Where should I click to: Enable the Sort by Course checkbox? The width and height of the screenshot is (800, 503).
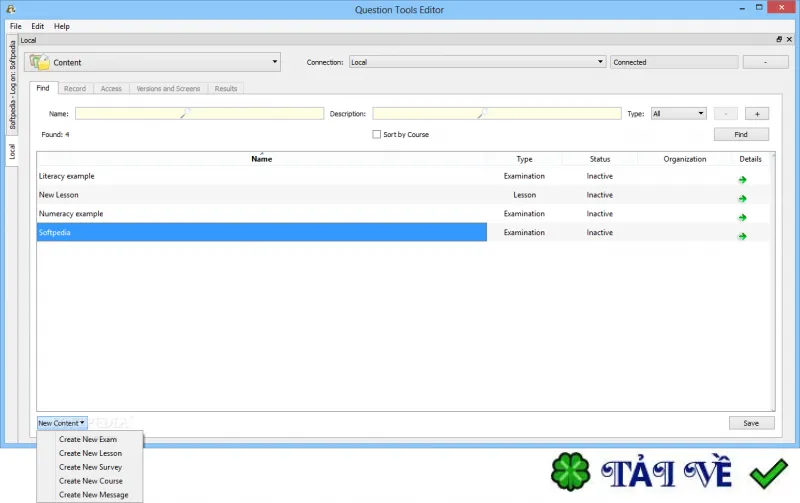click(x=377, y=134)
